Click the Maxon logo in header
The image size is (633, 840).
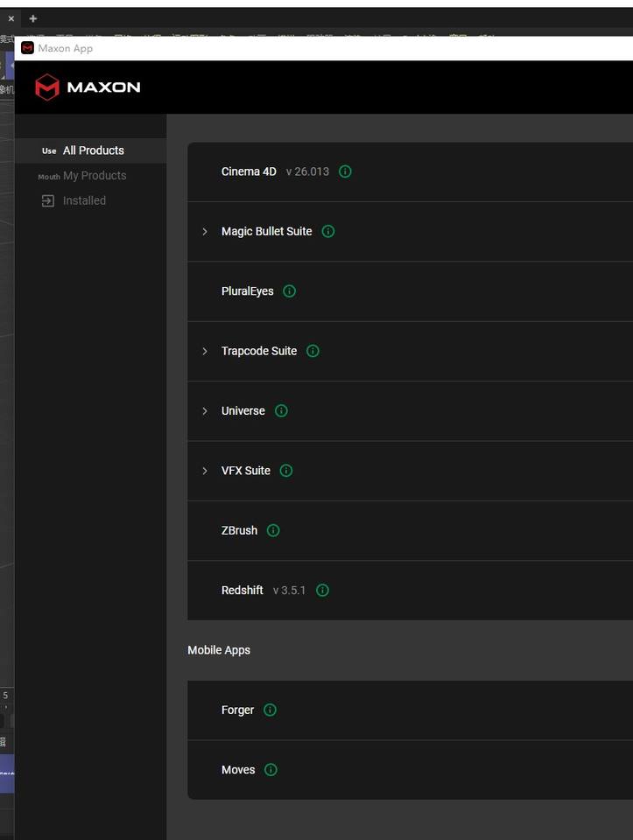88,87
